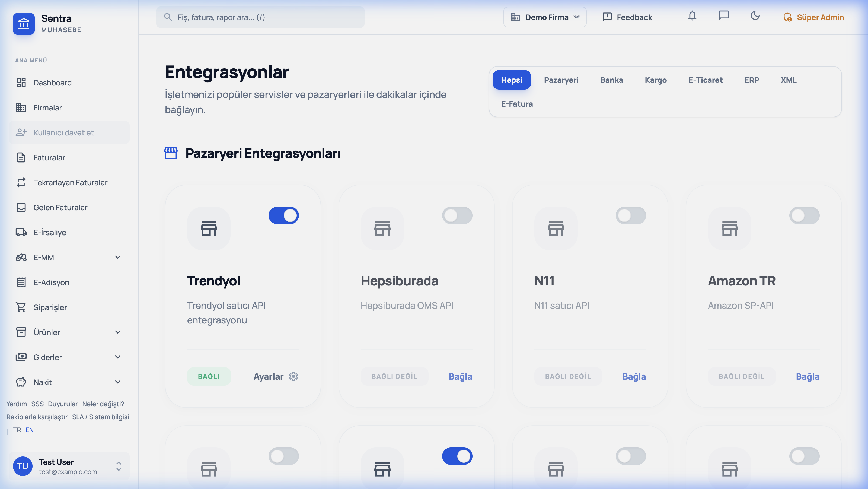Image resolution: width=868 pixels, height=489 pixels.
Task: Click the notifications bell icon
Action: (692, 16)
